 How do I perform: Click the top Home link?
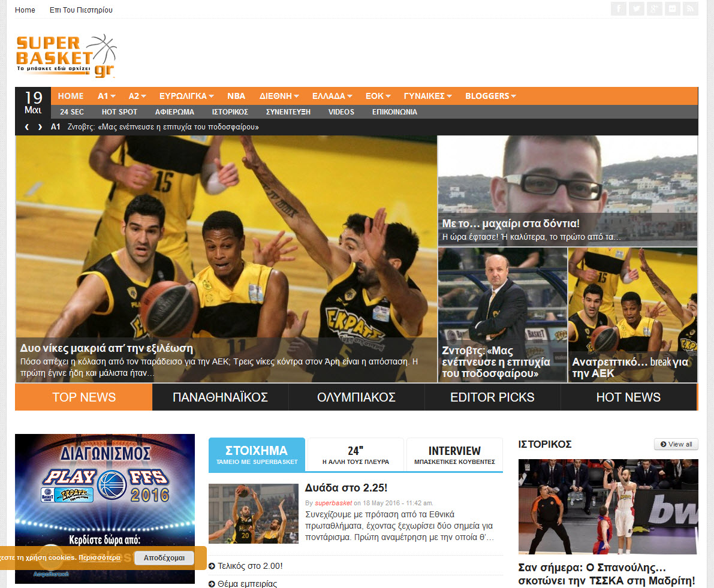coord(25,10)
